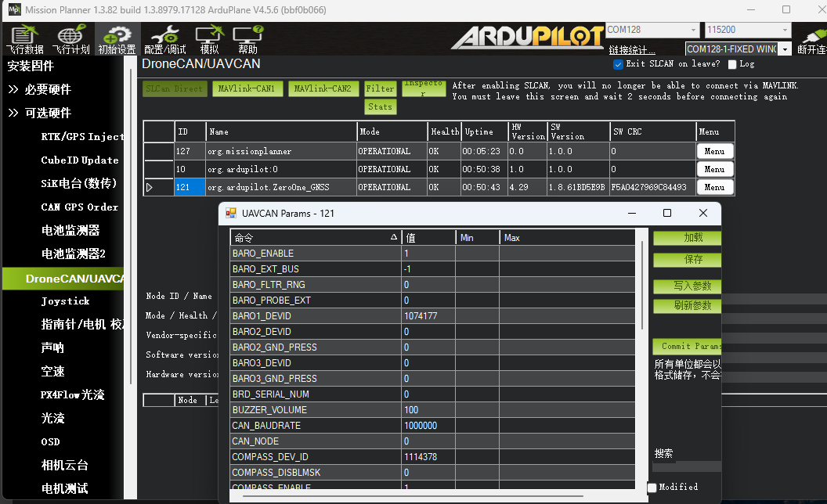Viewport: 827px width, 504px height.
Task: Open the 配置/调试 config tuning view
Action: click(x=164, y=40)
